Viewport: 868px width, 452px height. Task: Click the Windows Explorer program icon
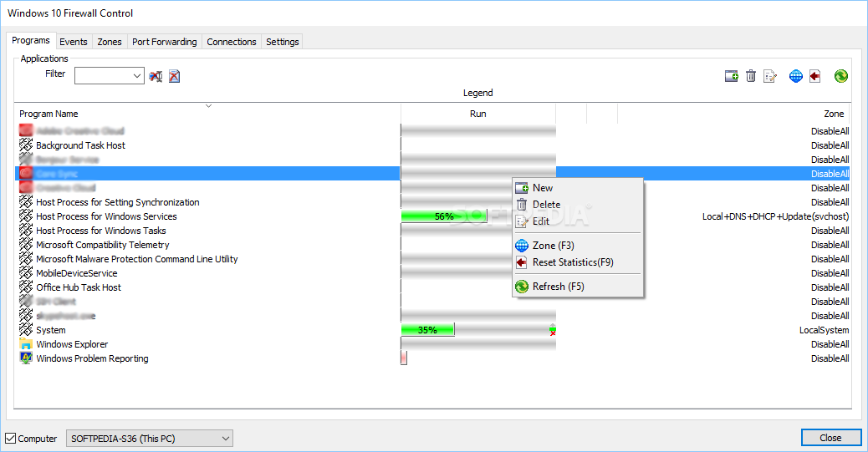(x=26, y=344)
